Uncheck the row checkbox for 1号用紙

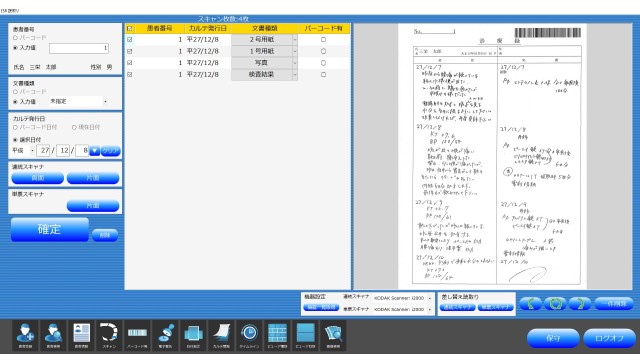130,51
